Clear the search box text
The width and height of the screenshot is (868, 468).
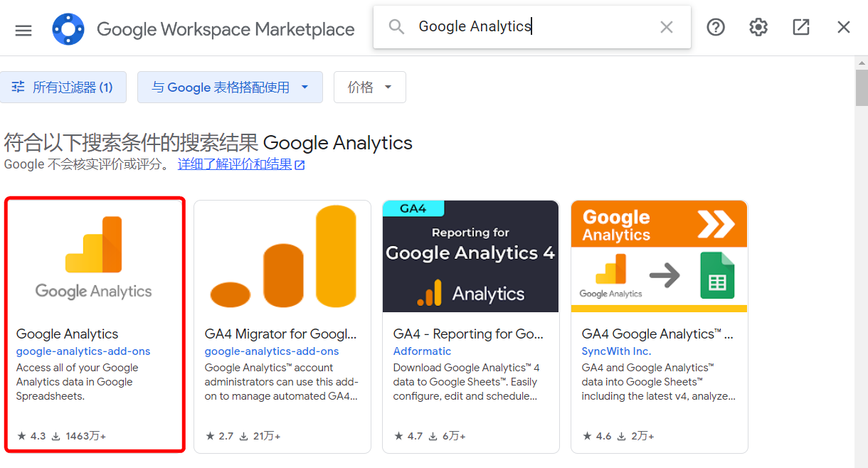667,27
